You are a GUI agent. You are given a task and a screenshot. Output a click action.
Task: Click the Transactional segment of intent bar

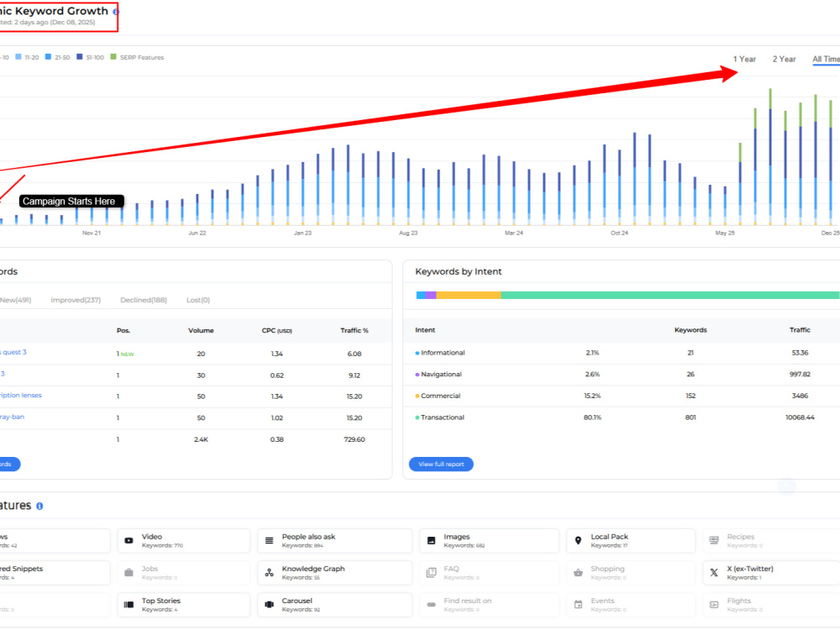tap(669, 295)
